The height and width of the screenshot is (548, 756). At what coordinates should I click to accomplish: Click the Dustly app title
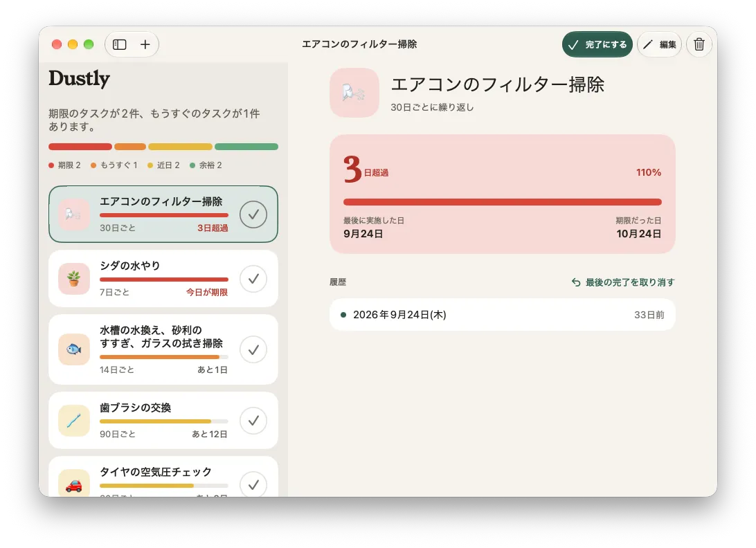tap(79, 79)
